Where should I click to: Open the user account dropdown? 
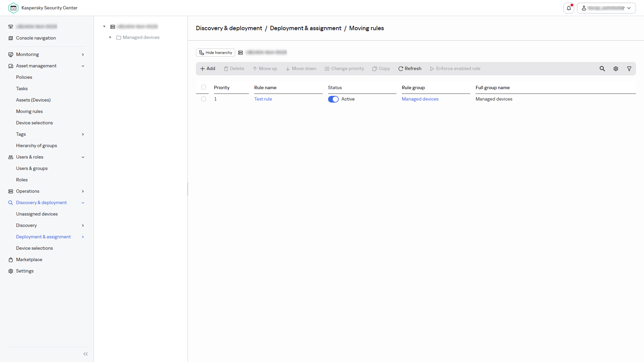click(606, 8)
